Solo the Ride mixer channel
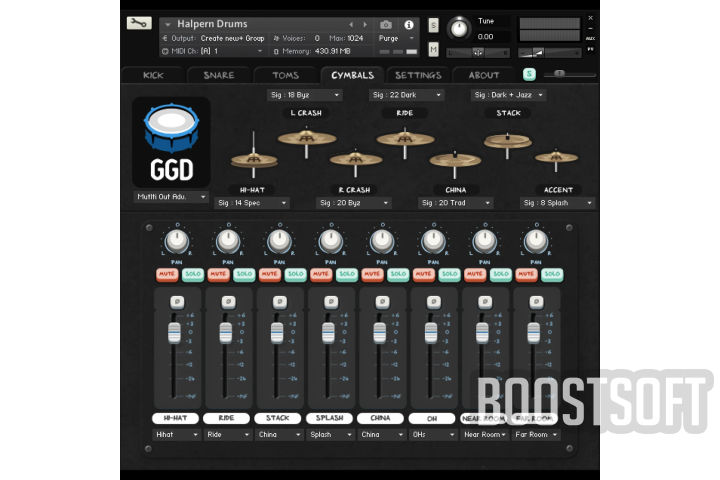Image resolution: width=720 pixels, height=480 pixels. click(243, 274)
